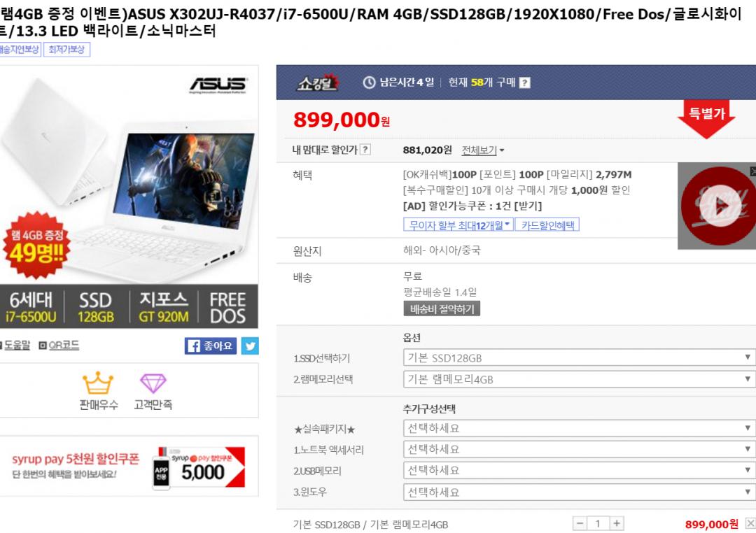
Task: Click the 카드할인혜택 button
Action: click(x=547, y=225)
